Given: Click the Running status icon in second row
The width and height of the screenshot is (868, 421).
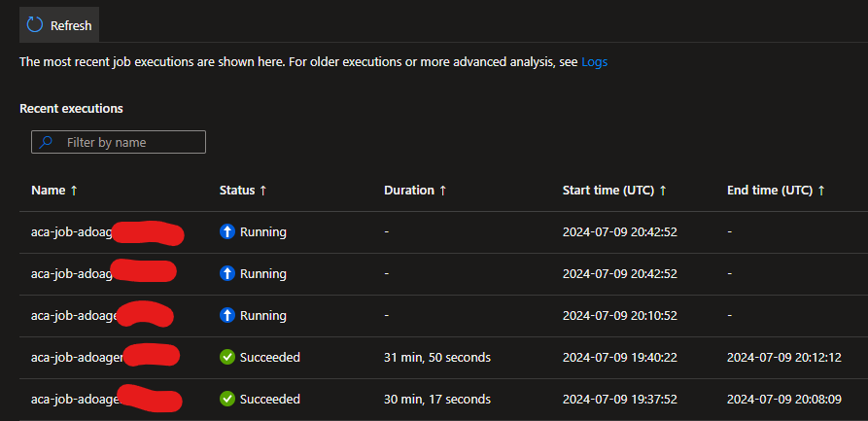Looking at the screenshot, I should pos(227,274).
